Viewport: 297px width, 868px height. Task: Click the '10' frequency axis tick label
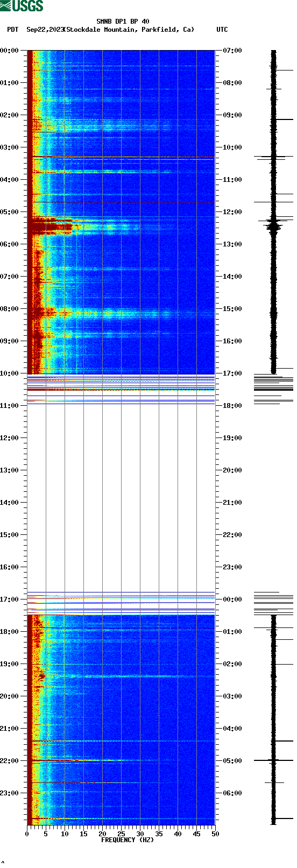click(65, 834)
